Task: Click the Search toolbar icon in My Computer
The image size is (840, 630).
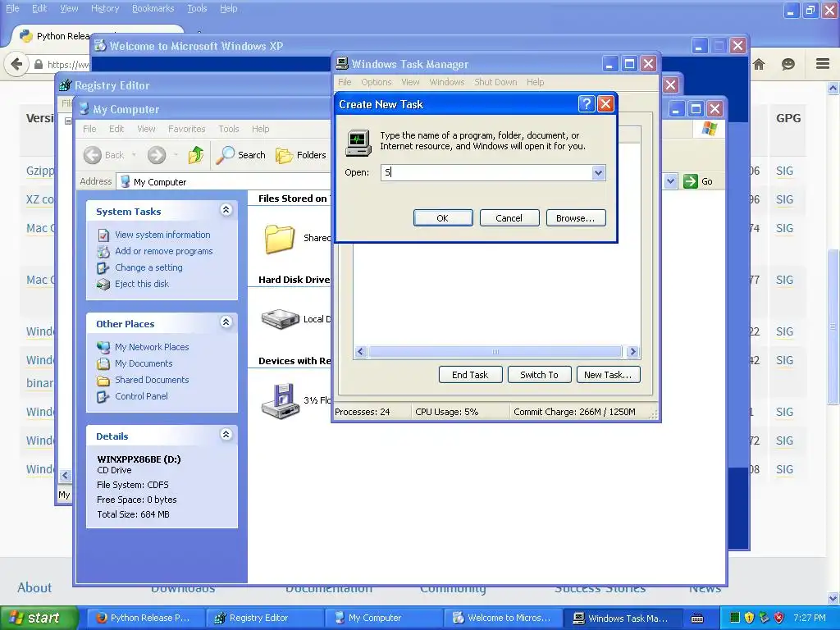Action: click(226, 155)
